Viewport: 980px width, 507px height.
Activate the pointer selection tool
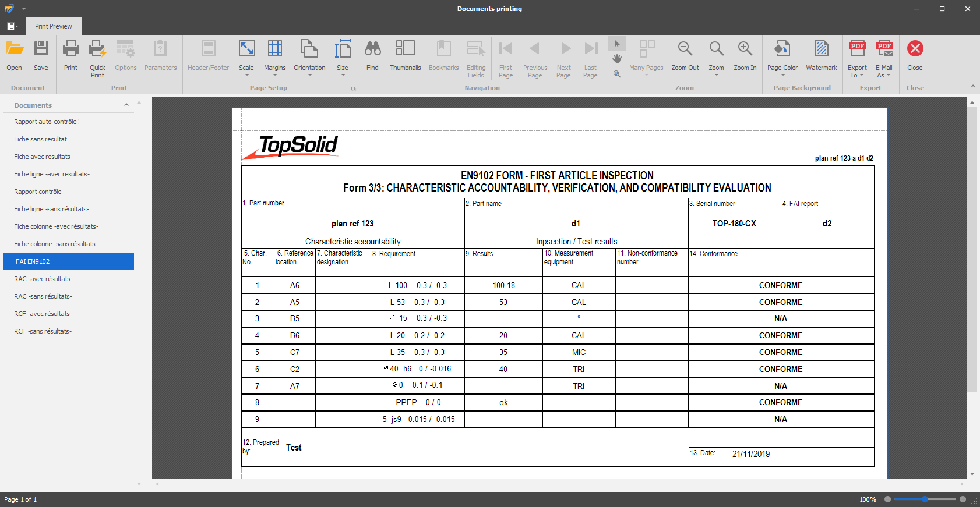(617, 44)
